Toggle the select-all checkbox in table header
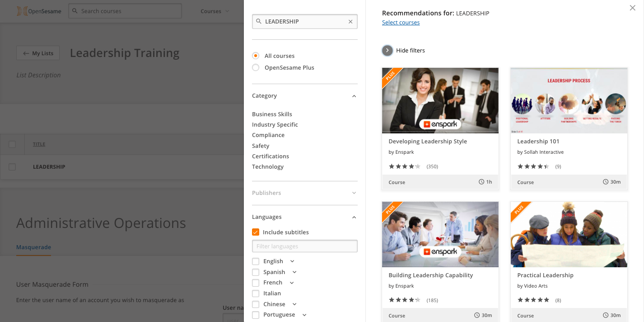The image size is (644, 322). (12, 144)
